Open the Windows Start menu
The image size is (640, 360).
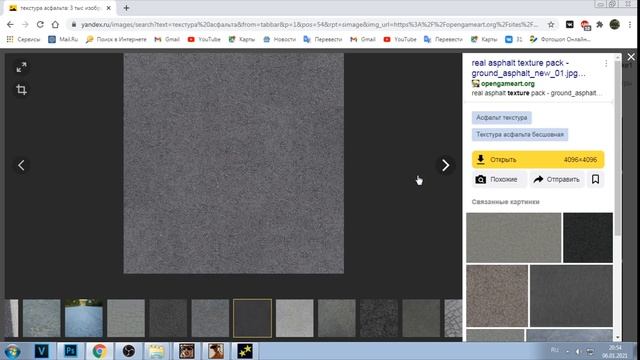click(x=12, y=351)
